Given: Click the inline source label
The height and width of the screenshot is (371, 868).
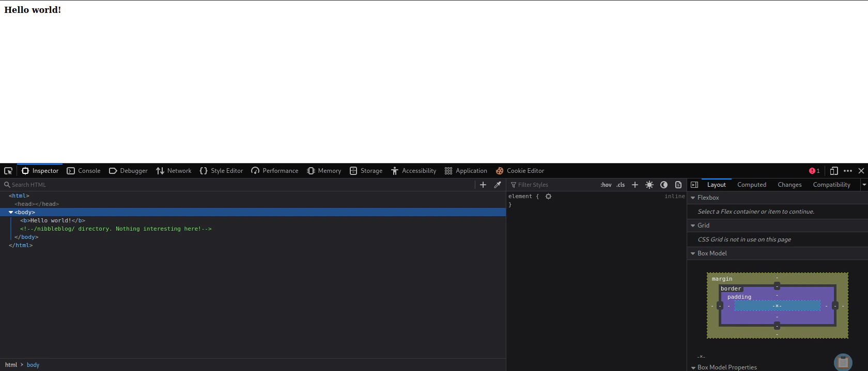Looking at the screenshot, I should pos(674,196).
